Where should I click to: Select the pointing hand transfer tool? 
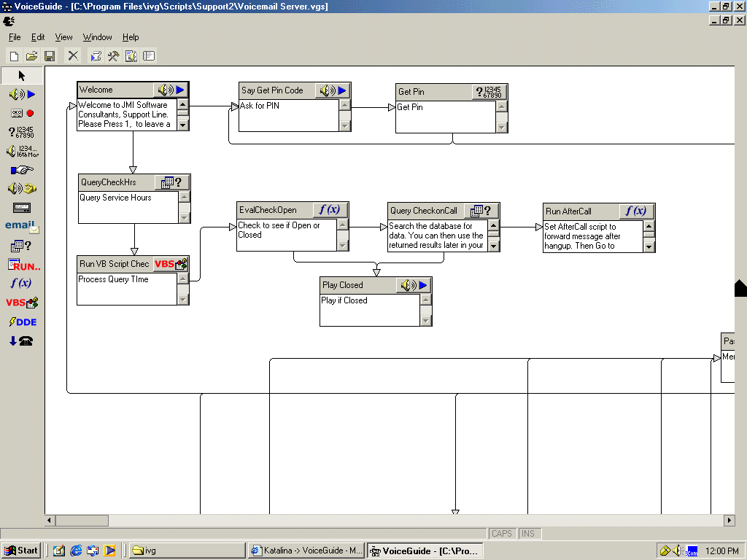point(22,170)
